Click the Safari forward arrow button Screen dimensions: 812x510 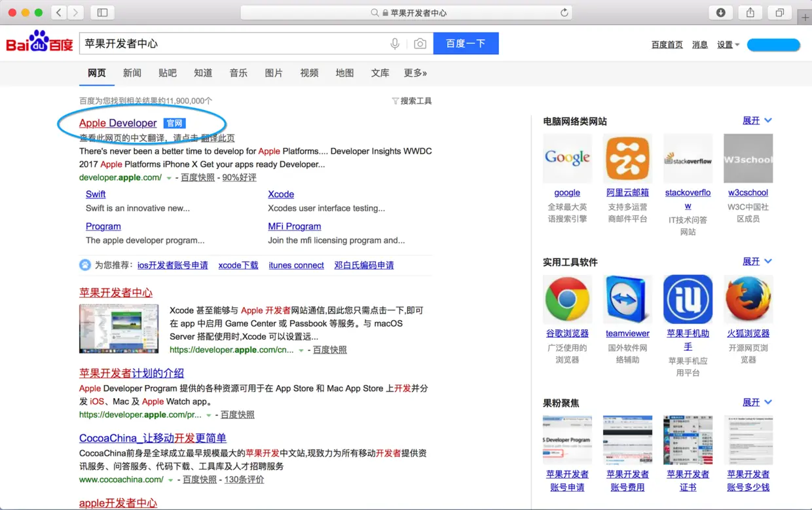point(75,12)
